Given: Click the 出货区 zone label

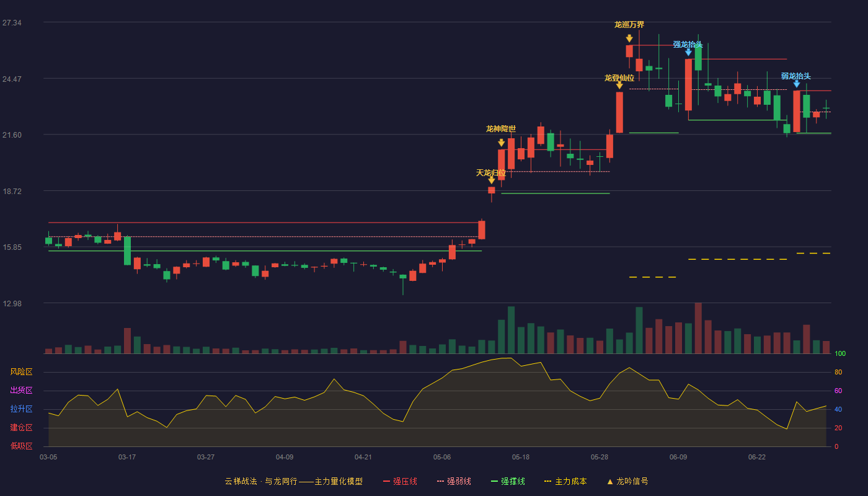Looking at the screenshot, I should coord(22,391).
